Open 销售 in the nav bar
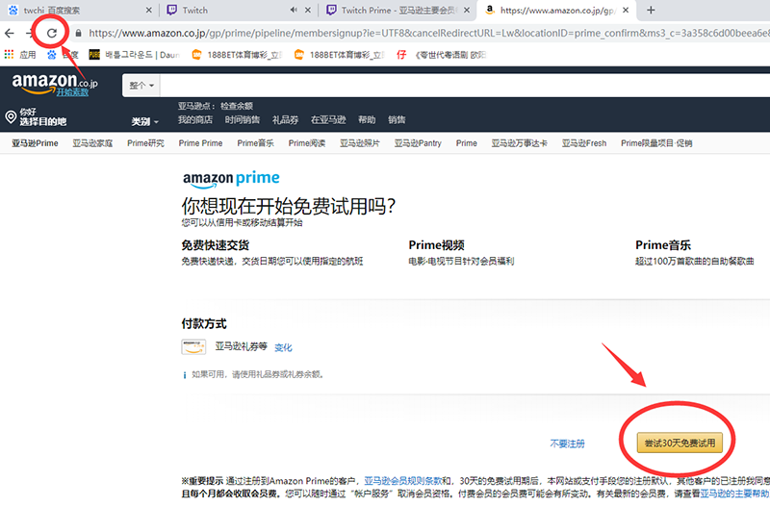 pyautogui.click(x=397, y=119)
